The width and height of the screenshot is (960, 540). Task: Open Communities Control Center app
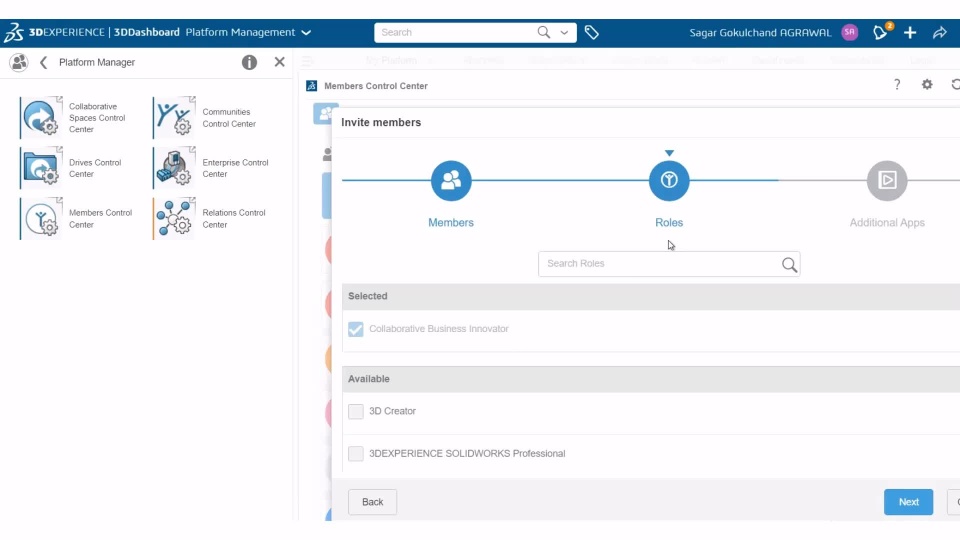[x=174, y=117]
